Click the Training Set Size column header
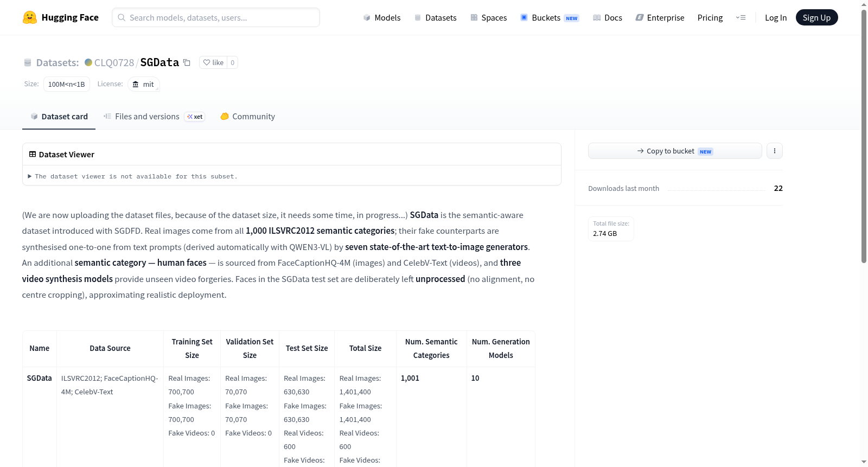Image resolution: width=868 pixels, height=467 pixels. [x=192, y=348]
